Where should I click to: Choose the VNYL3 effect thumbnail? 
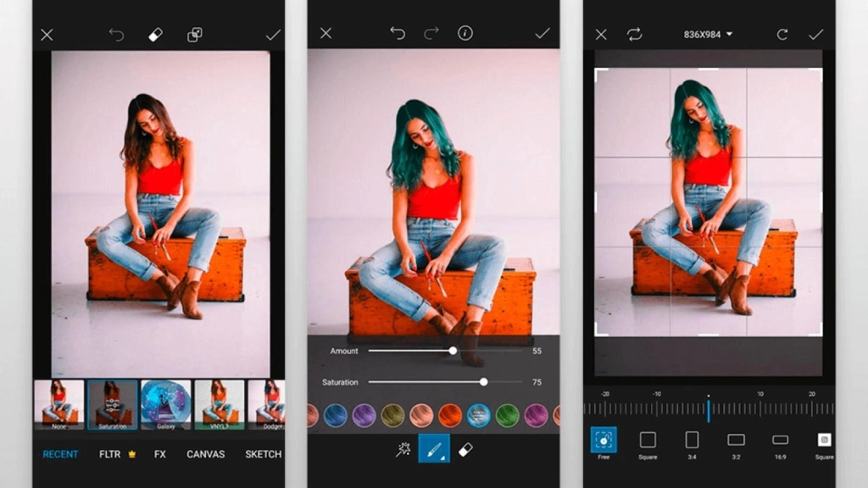(220, 404)
